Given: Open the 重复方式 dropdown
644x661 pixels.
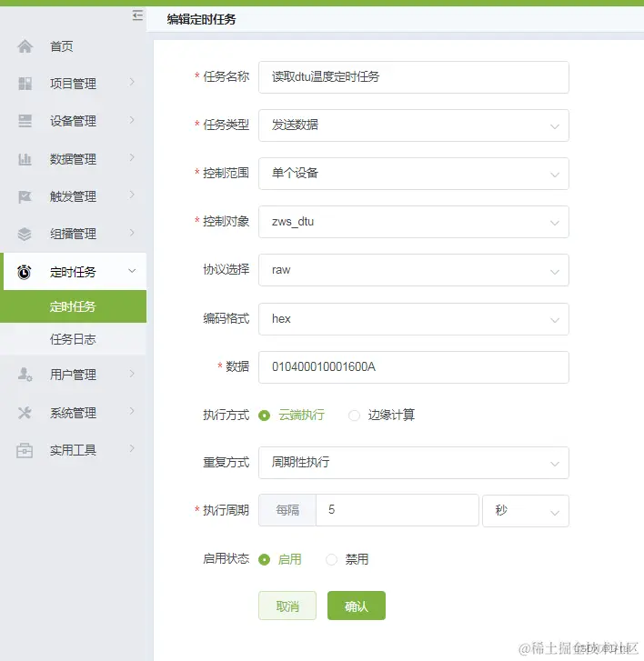Looking at the screenshot, I should [414, 463].
